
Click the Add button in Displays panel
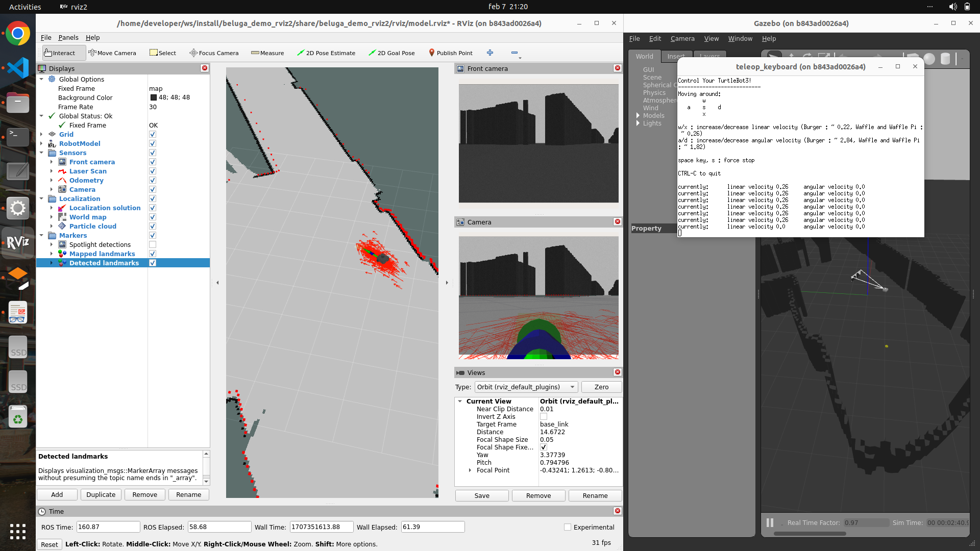pyautogui.click(x=57, y=494)
